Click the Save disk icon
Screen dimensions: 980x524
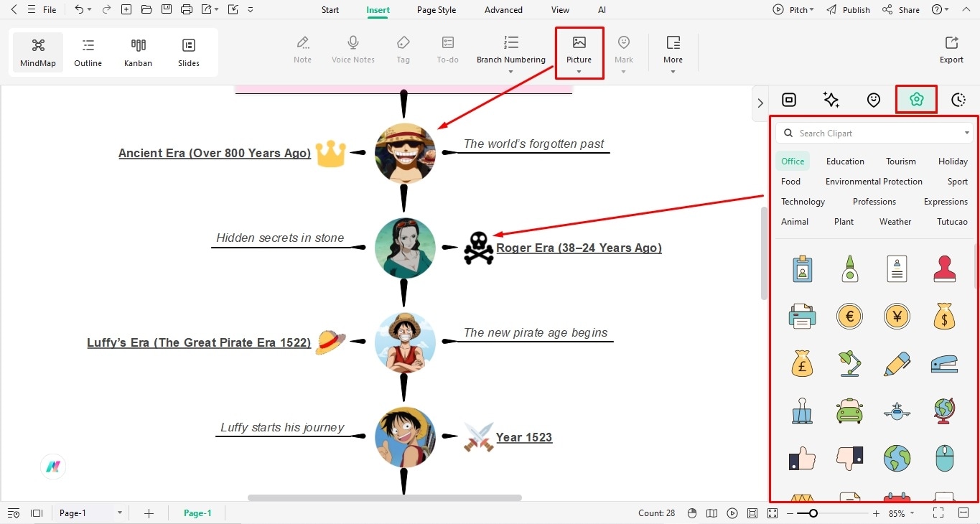point(167,10)
